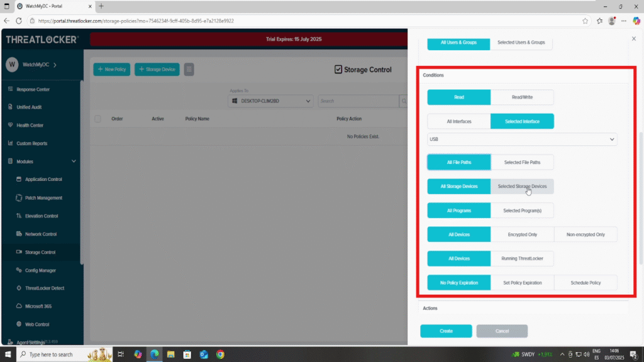This screenshot has height=362, width=644.
Task: Expand the WatchMyDC organization chevron
Action: pyautogui.click(x=55, y=65)
